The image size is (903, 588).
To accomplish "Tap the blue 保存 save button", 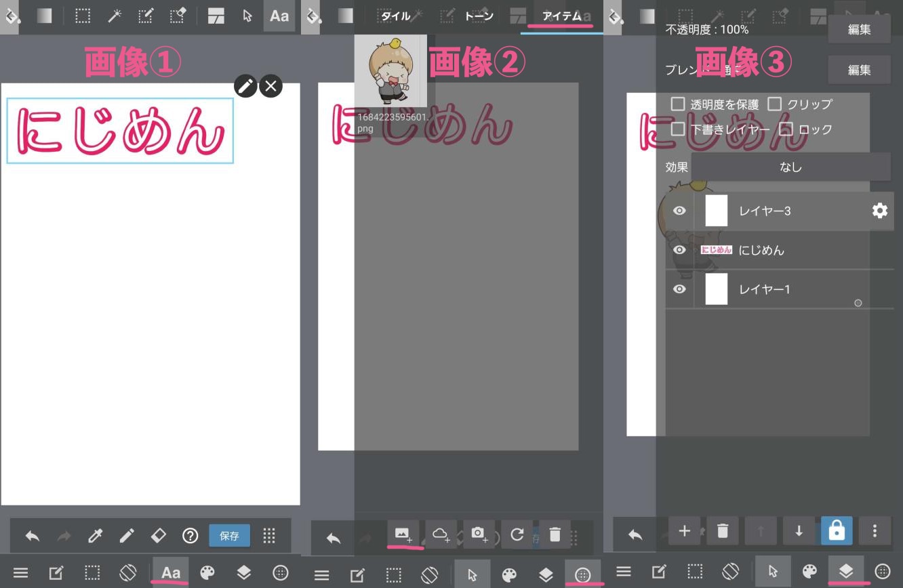I will tap(229, 536).
